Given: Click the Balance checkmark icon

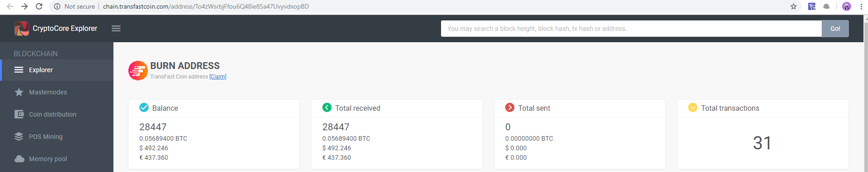Looking at the screenshot, I should point(144,108).
